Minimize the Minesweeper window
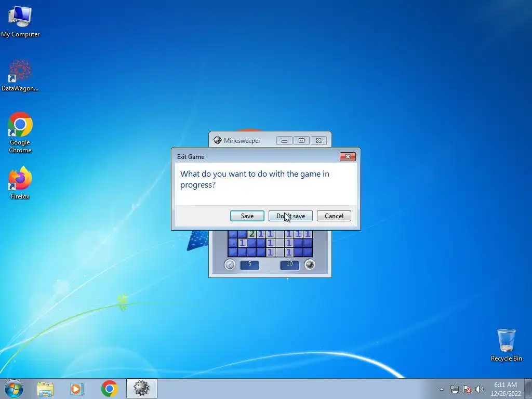 284,141
